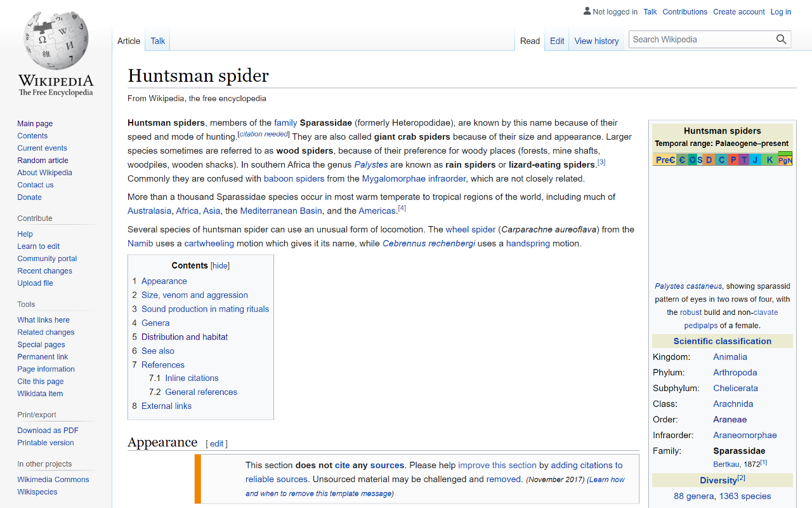Click the Paleogene 'Pg' timeline segment
The height and width of the screenshot is (508, 812).
pos(783,161)
